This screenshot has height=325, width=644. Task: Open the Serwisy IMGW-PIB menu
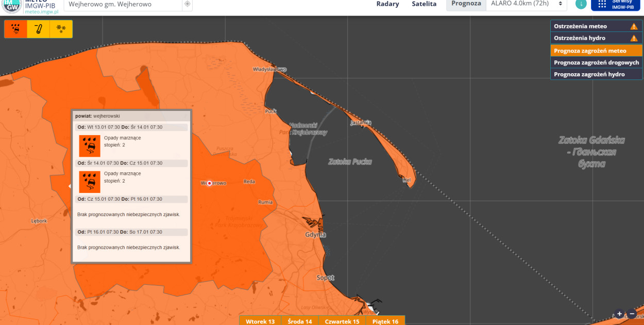click(615, 5)
